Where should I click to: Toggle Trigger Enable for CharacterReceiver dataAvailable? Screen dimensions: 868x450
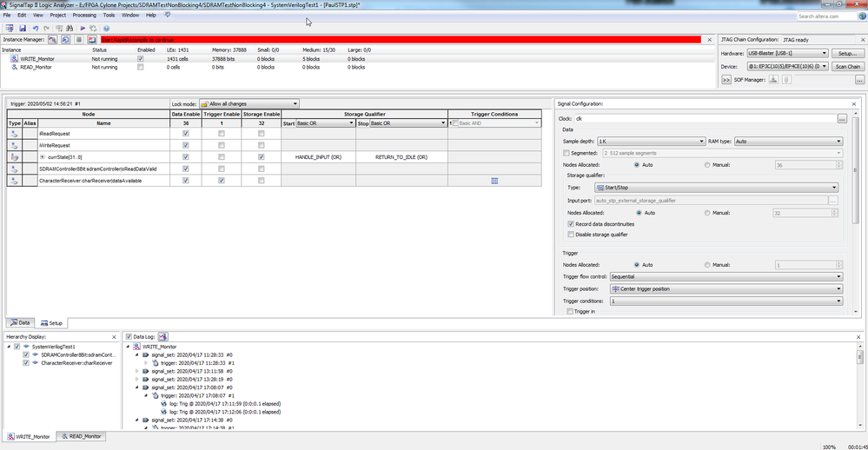[223, 181]
